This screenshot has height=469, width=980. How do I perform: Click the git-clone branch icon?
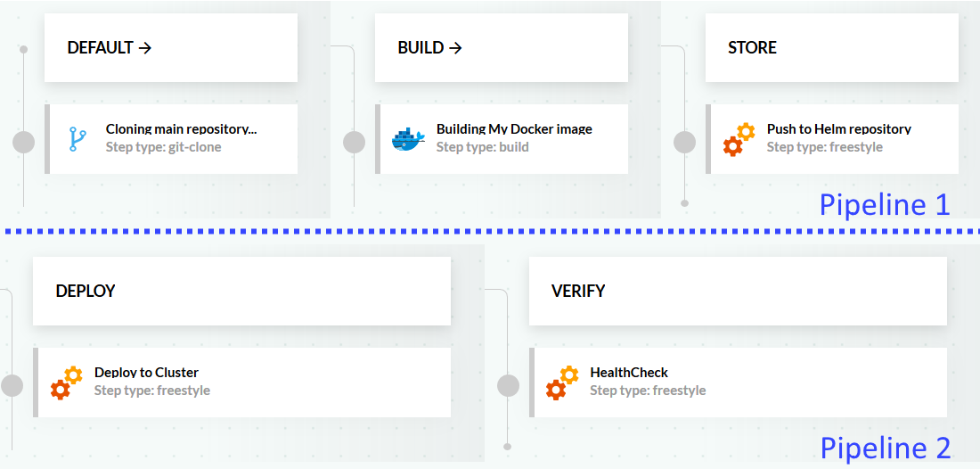[78, 139]
